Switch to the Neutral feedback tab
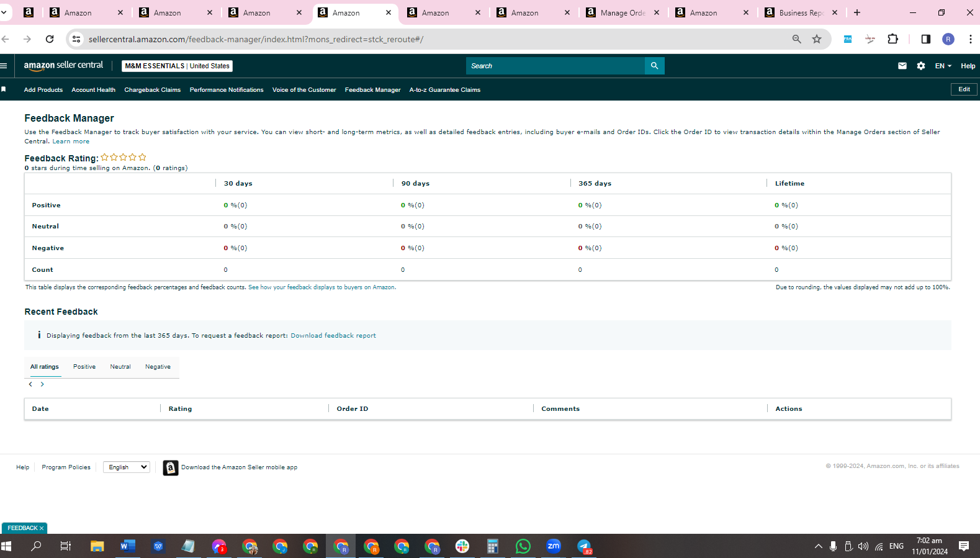The height and width of the screenshot is (558, 980). point(120,367)
